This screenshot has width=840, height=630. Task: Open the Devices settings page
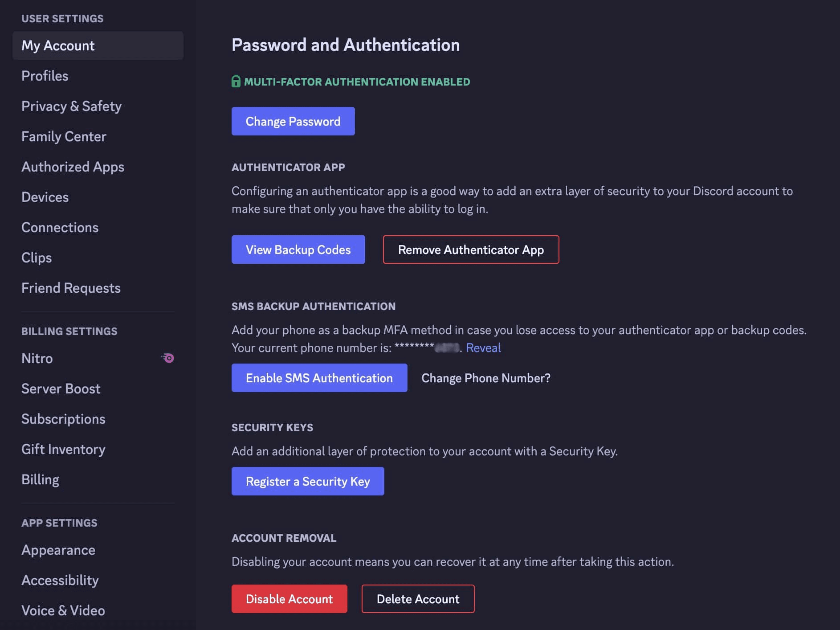pos(98,197)
